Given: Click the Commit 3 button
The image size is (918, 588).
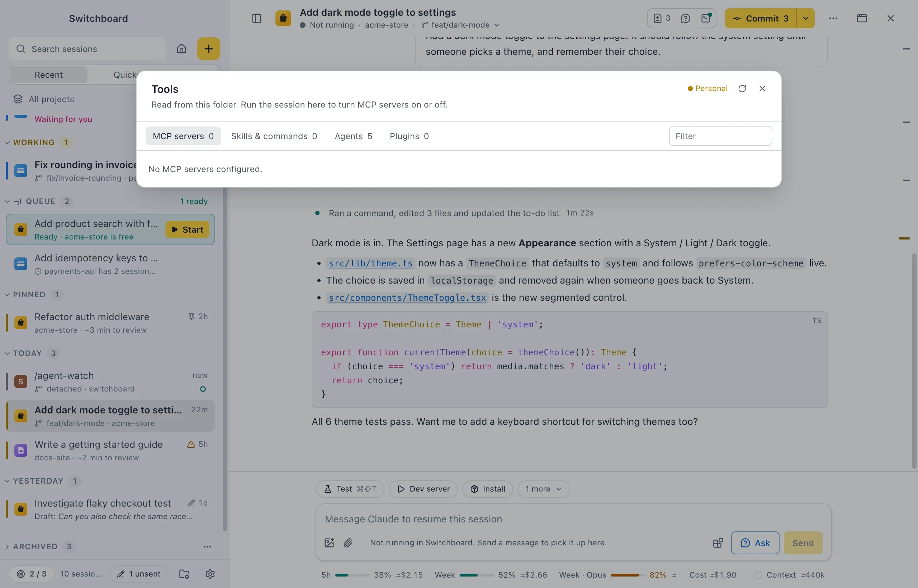Looking at the screenshot, I should pos(761,18).
